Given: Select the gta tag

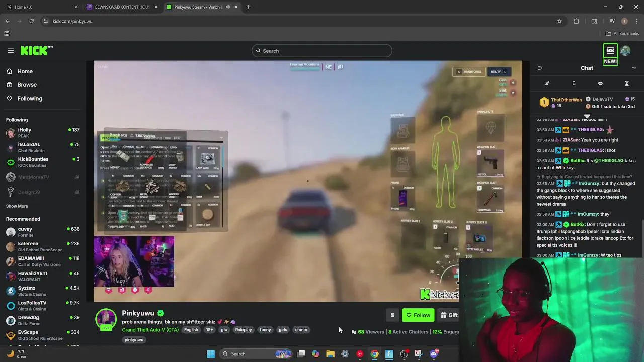Looking at the screenshot, I should point(224,330).
